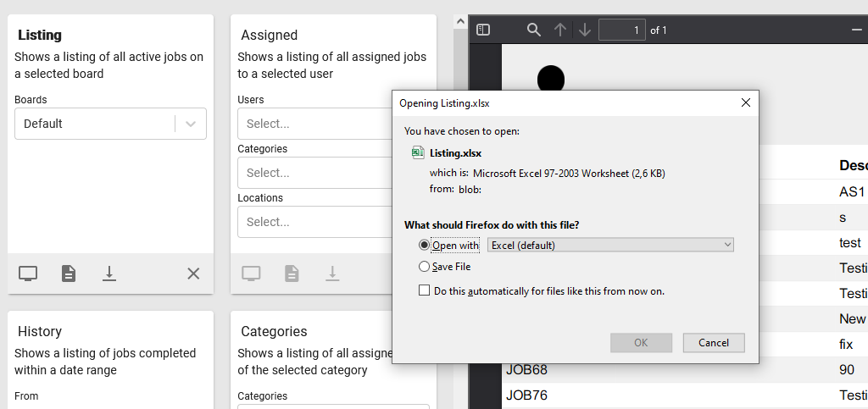
Task: Go to previous PDF page arrow
Action: coord(560,30)
